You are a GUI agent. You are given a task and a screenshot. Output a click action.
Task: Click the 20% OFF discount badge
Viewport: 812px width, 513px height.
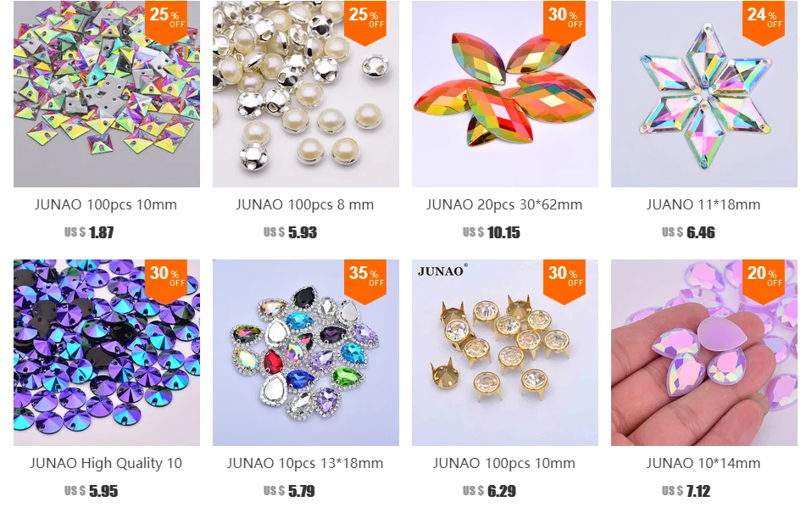(764, 280)
